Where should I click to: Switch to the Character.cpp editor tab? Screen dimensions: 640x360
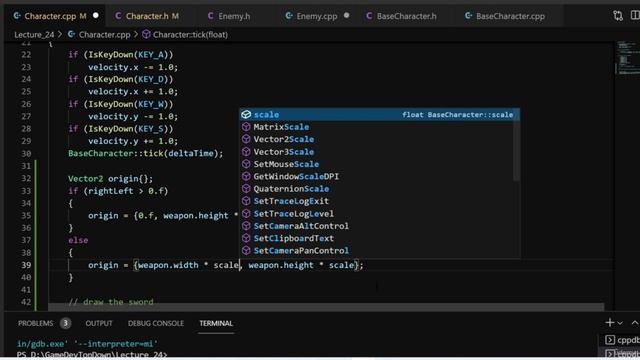coord(54,16)
